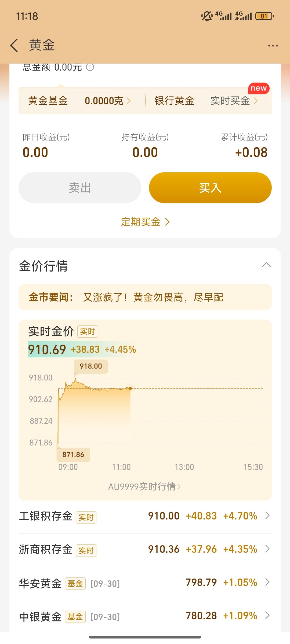This screenshot has height=644, width=290.
Task: Tap the red new badge
Action: [x=258, y=88]
